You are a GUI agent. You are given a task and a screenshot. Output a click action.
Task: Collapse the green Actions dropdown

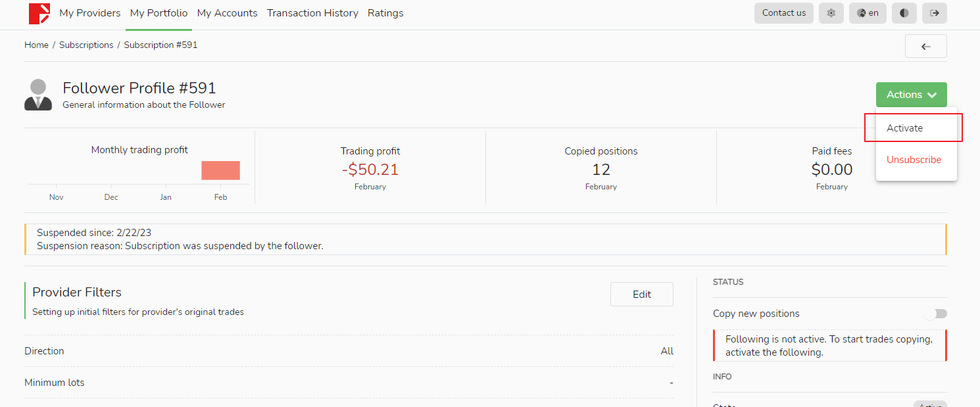911,95
